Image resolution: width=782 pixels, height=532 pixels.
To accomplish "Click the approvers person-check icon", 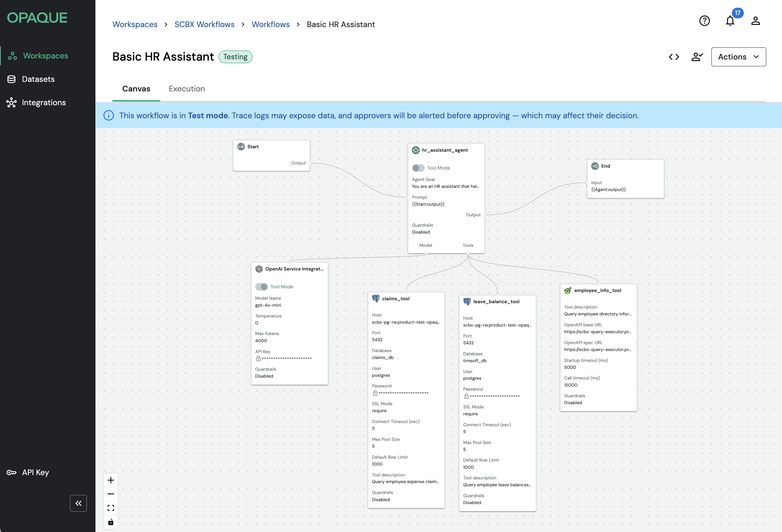I will pyautogui.click(x=697, y=57).
